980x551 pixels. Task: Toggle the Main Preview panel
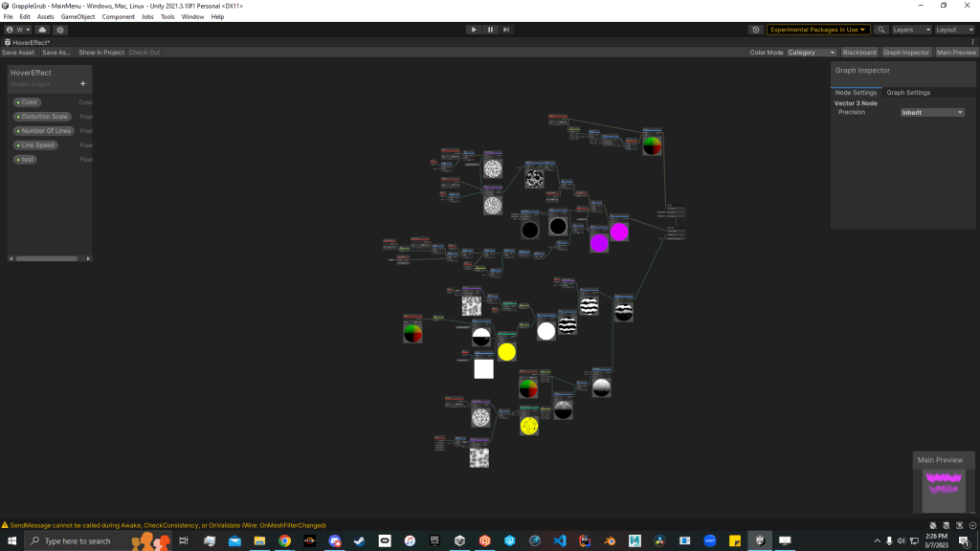click(x=956, y=53)
